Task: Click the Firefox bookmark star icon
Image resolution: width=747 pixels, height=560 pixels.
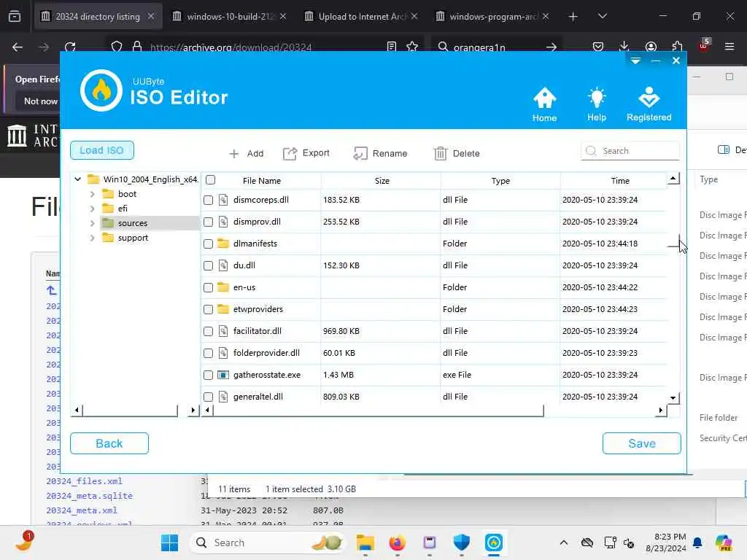Action: 412,47
